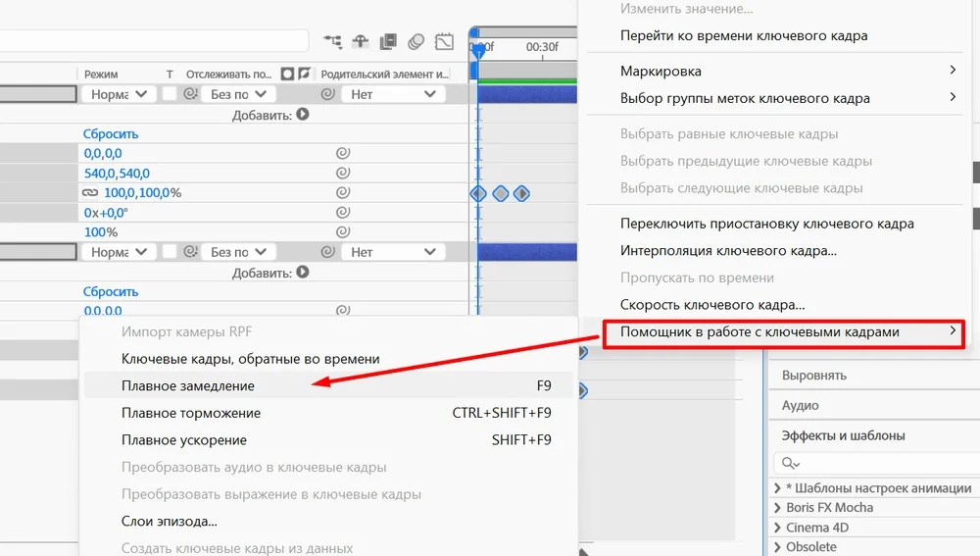Choose Скорость ключевого кадра...
This screenshot has width=980, height=556.
(712, 305)
